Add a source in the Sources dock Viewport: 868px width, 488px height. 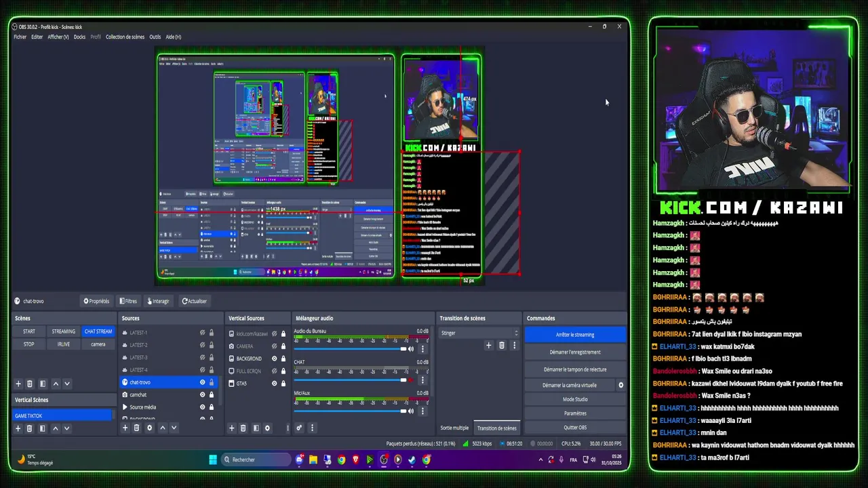click(x=125, y=428)
